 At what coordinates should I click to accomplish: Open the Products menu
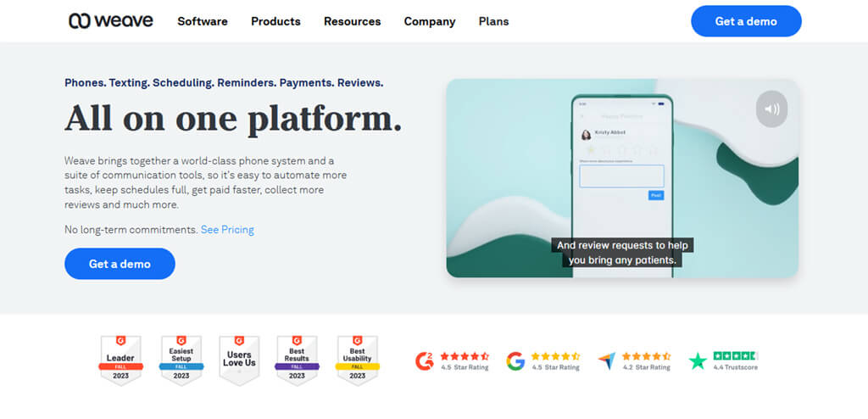click(275, 21)
